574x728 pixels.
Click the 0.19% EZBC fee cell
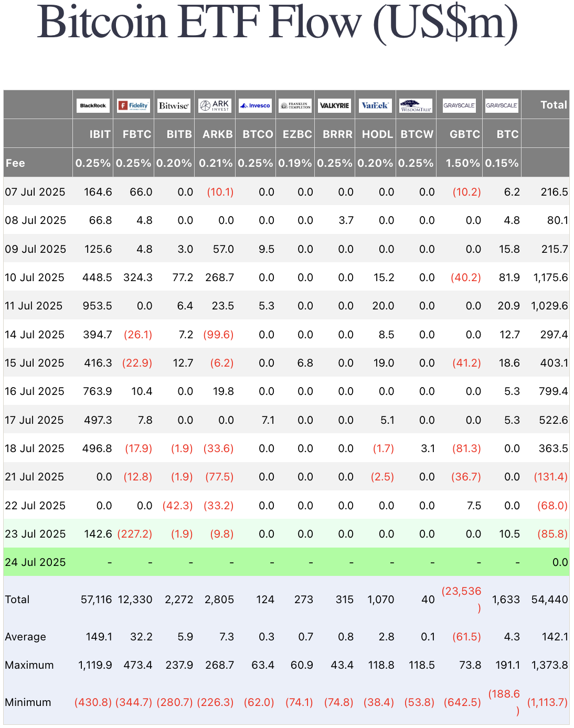point(295,163)
